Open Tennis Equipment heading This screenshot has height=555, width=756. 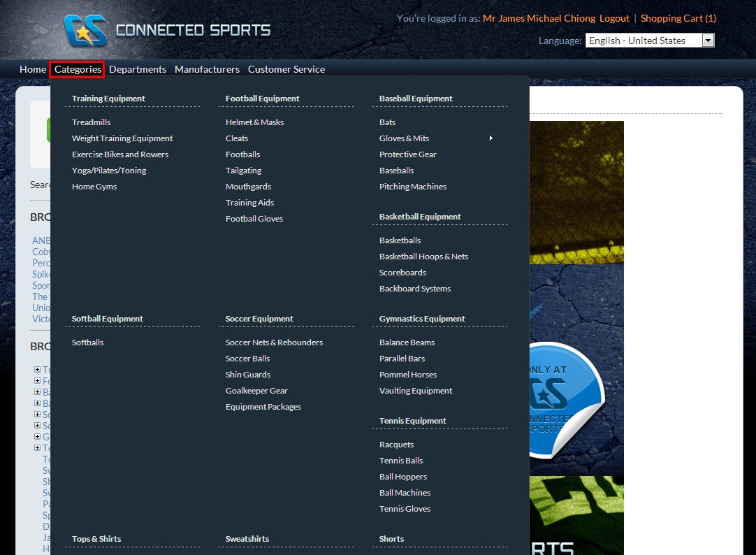click(413, 421)
